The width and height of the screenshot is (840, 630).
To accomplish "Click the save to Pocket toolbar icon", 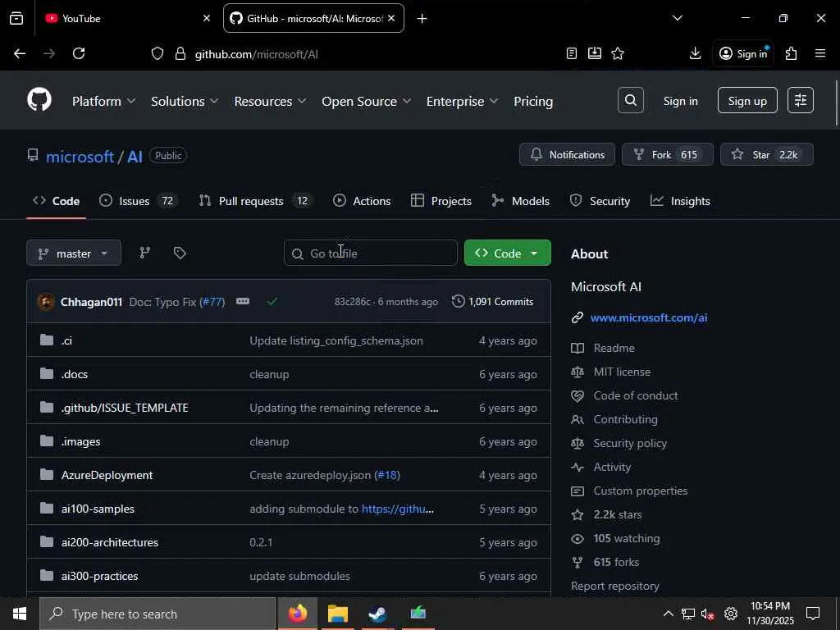I will tap(595, 53).
